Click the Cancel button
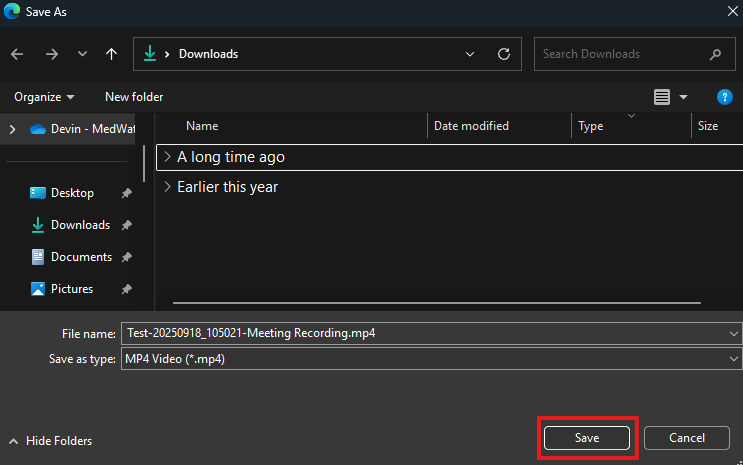The width and height of the screenshot is (743, 465). click(x=686, y=438)
